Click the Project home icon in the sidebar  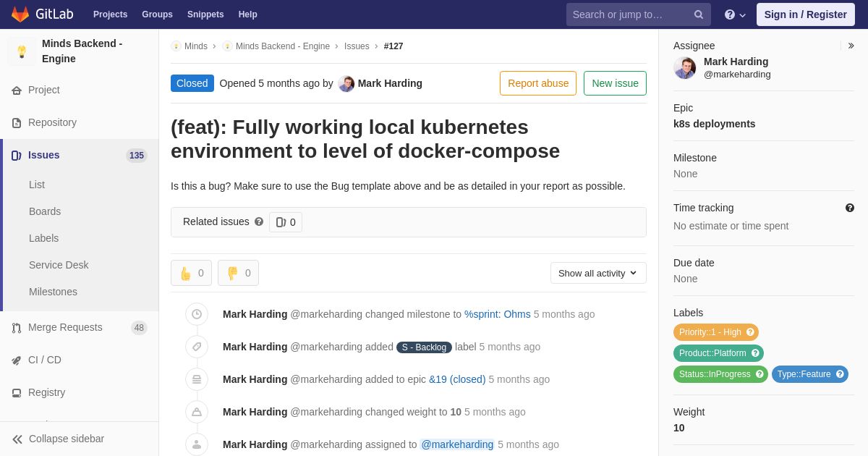pos(17,90)
